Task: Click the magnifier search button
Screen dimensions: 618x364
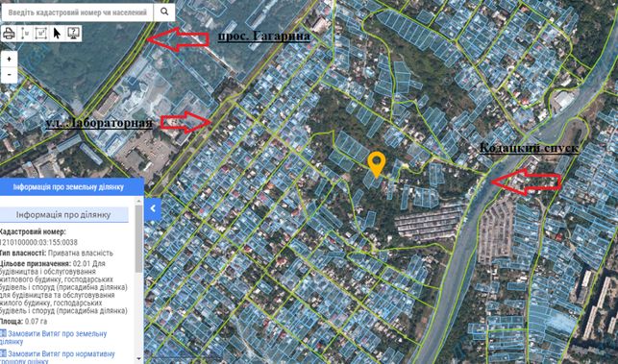Action: point(164,12)
